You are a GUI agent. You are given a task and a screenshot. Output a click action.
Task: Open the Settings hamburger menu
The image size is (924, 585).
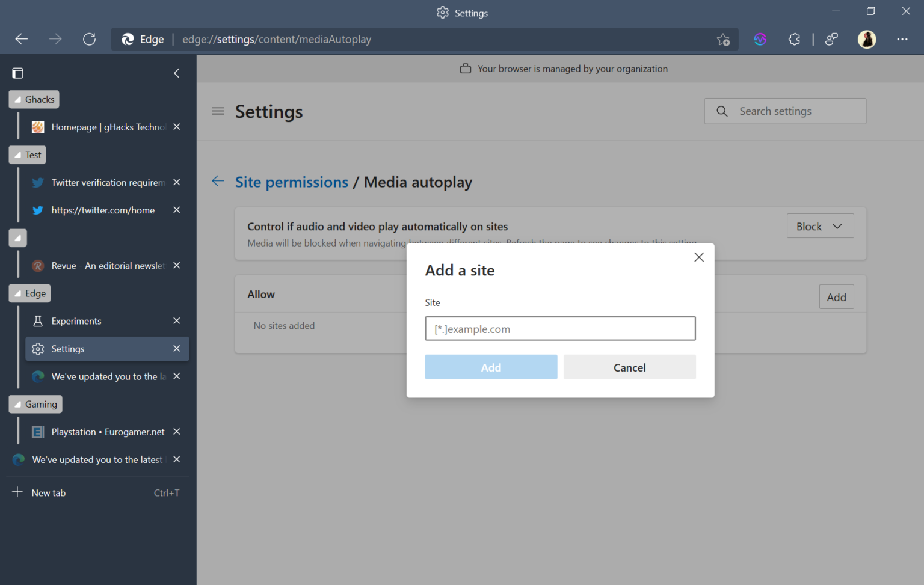pyautogui.click(x=218, y=111)
